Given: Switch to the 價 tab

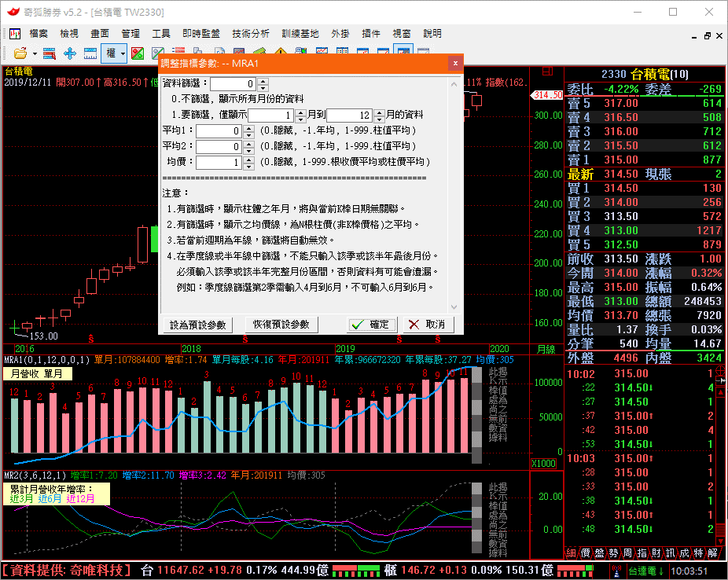Looking at the screenshot, I should (x=585, y=553).
